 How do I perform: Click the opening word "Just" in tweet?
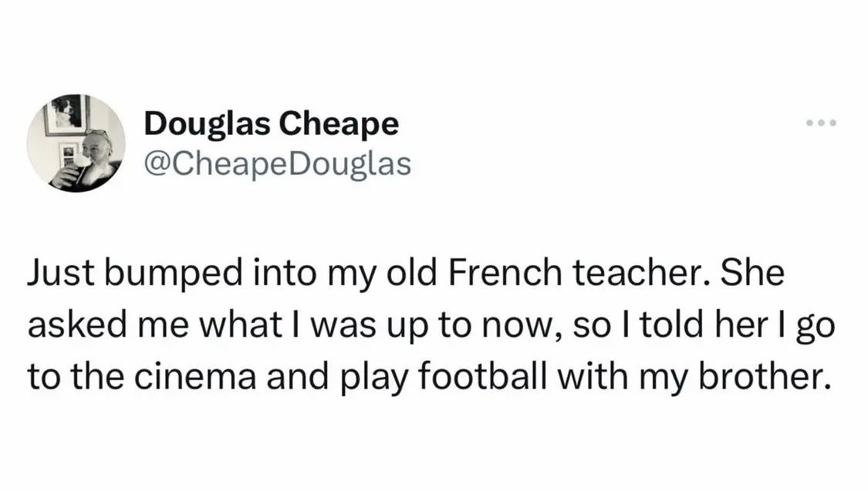pos(61,273)
